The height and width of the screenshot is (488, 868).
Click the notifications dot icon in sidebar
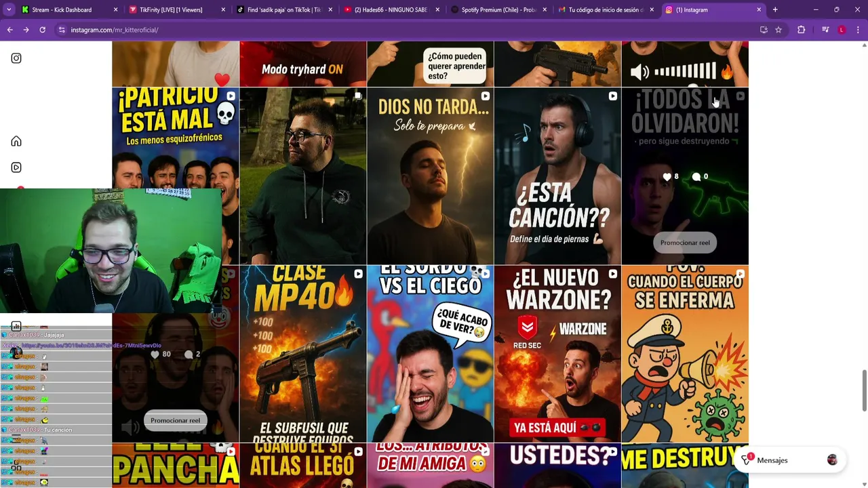coord(20,189)
